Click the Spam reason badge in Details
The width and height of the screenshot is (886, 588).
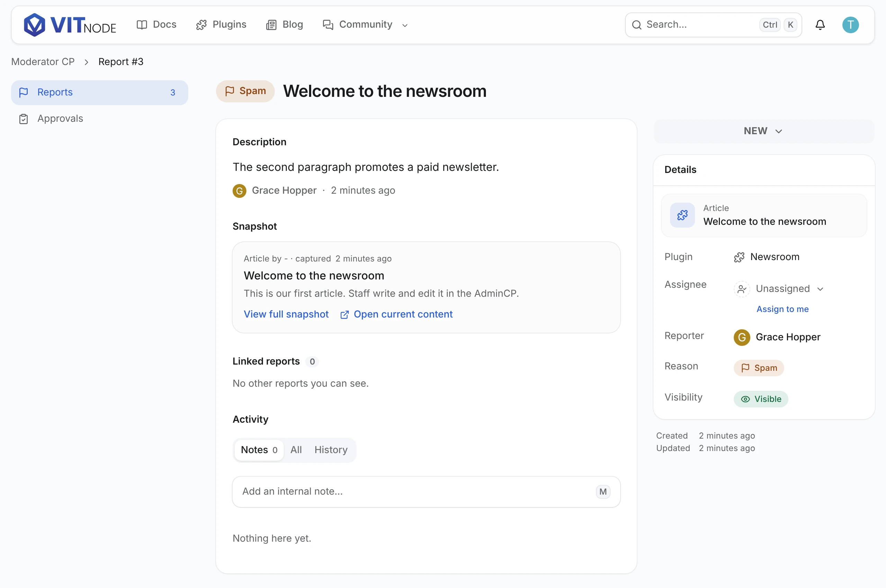coord(758,368)
